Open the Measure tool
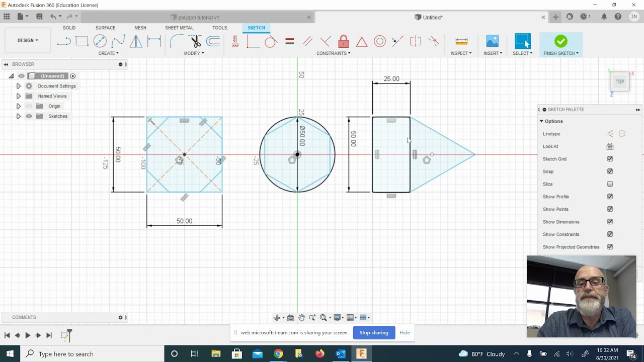The image size is (644, 362). pyautogui.click(x=461, y=41)
